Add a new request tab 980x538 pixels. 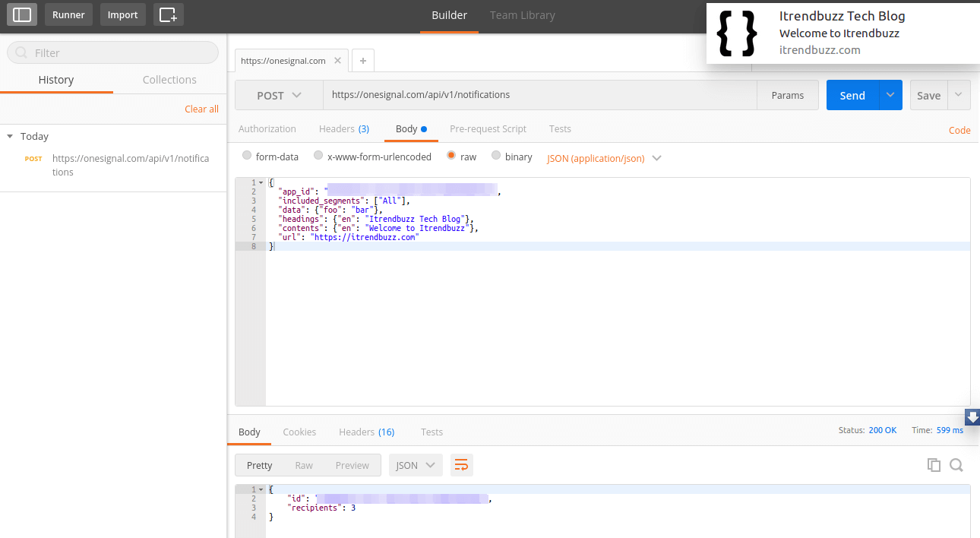(x=362, y=61)
